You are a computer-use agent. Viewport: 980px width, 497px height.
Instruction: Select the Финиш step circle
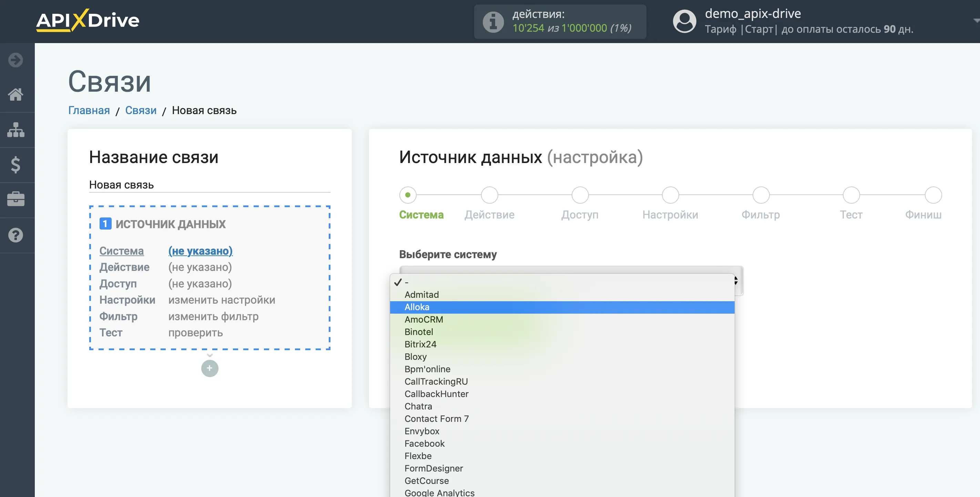pos(933,195)
